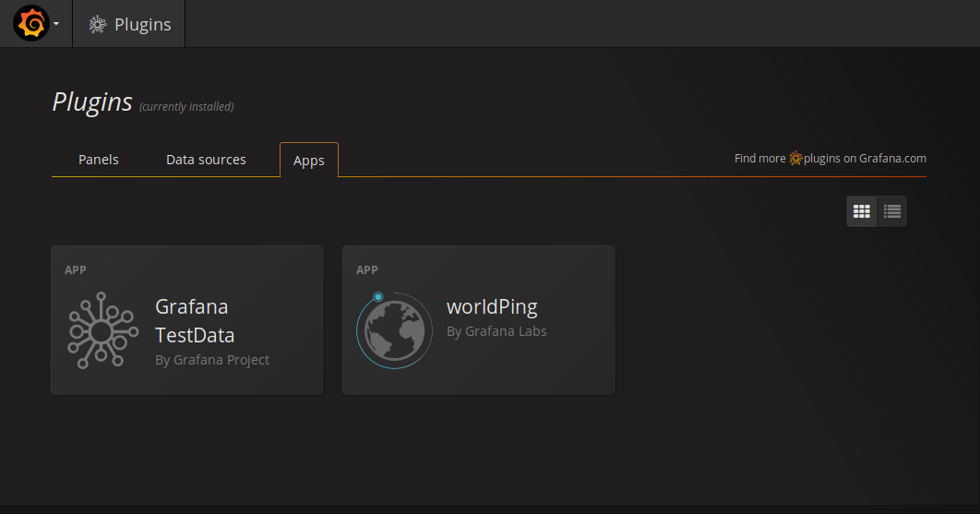Click the Grafana TestData plugin icon
This screenshot has width=980, height=514.
pyautogui.click(x=102, y=330)
